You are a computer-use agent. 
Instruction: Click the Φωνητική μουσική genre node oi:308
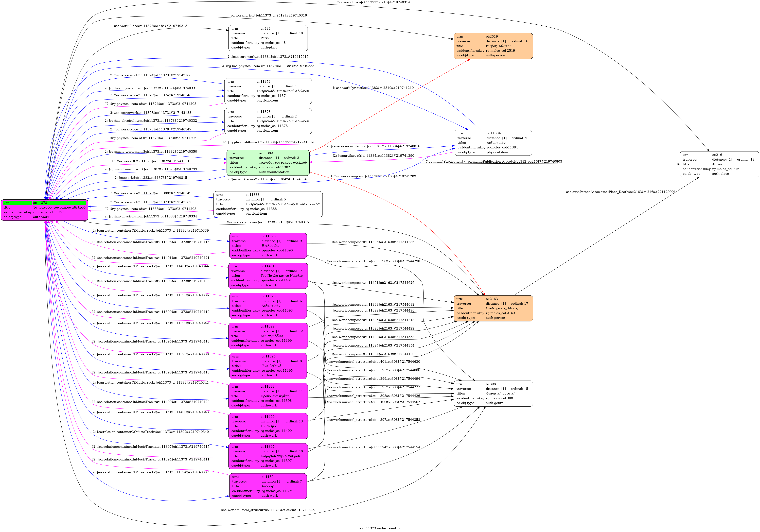coord(493,394)
